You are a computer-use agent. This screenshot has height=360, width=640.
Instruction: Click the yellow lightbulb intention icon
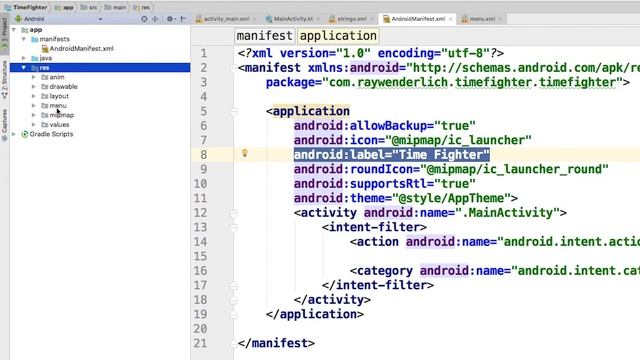pos(244,153)
